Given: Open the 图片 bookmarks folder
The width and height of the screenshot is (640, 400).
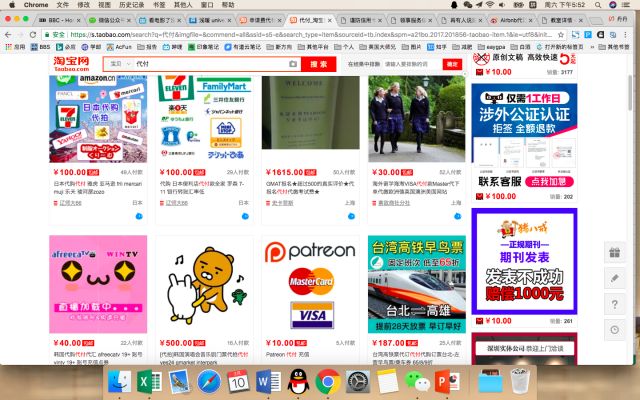Looking at the screenshot, I should coord(411,47).
